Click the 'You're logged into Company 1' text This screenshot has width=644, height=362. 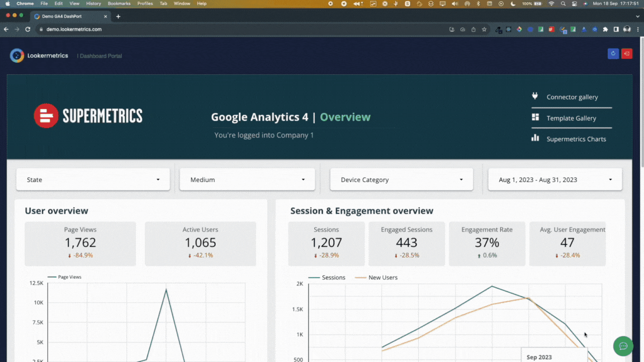point(264,135)
